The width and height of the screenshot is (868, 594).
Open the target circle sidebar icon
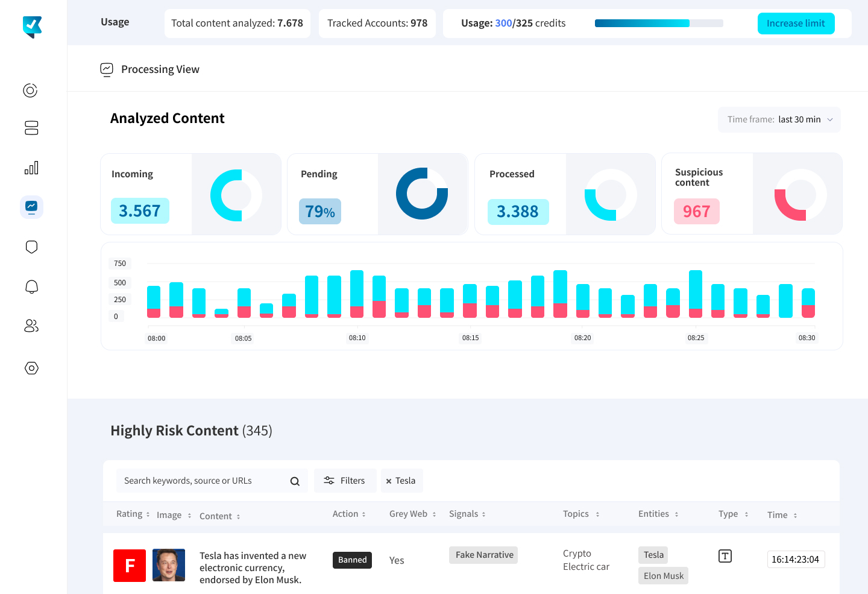point(31,90)
